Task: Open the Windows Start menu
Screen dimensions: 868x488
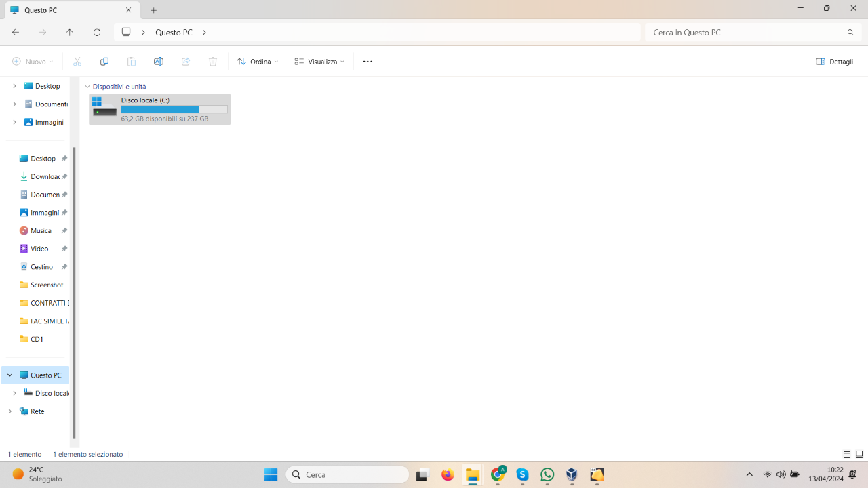Action: [271, 474]
